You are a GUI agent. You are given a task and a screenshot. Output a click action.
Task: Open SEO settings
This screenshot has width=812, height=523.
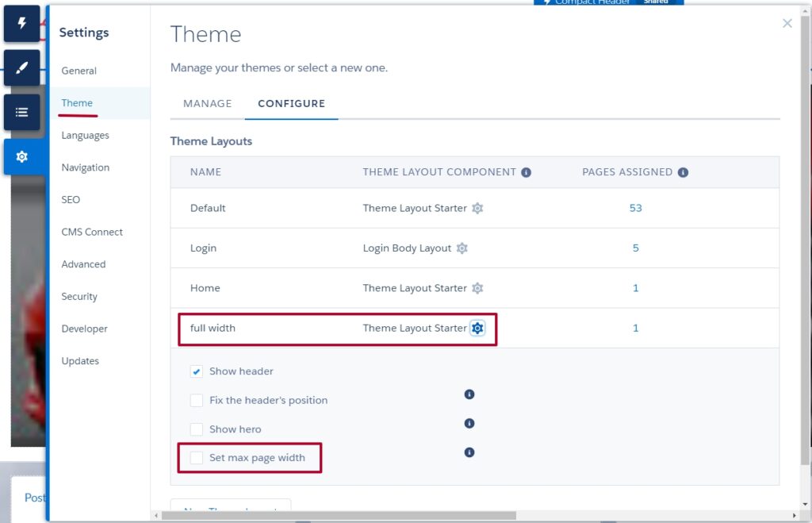click(x=71, y=200)
